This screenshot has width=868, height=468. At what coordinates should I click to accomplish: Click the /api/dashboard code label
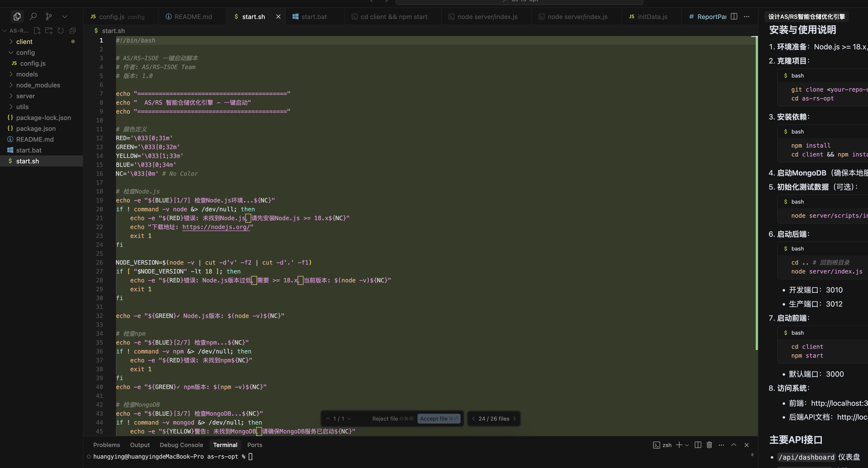806,457
